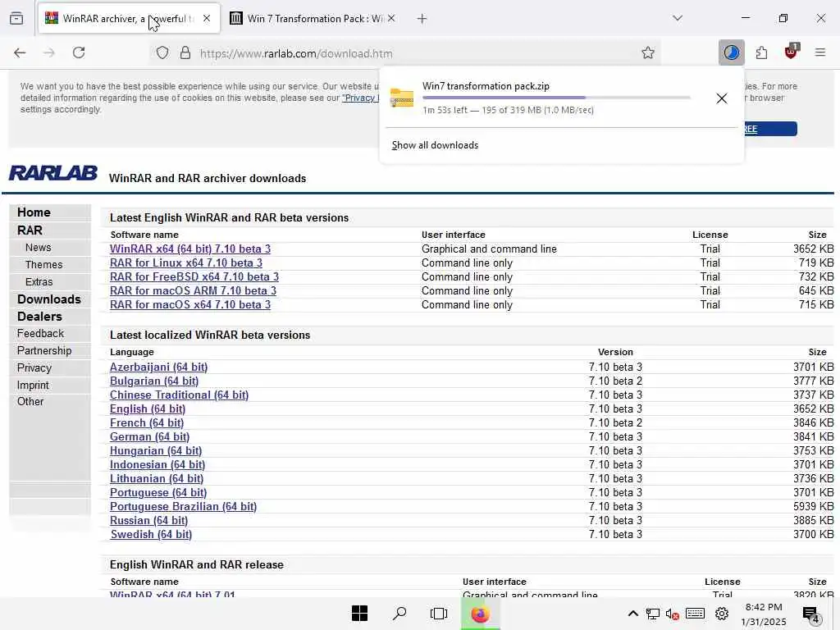Open Windows taskbar search
The image size is (840, 630).
tap(399, 614)
